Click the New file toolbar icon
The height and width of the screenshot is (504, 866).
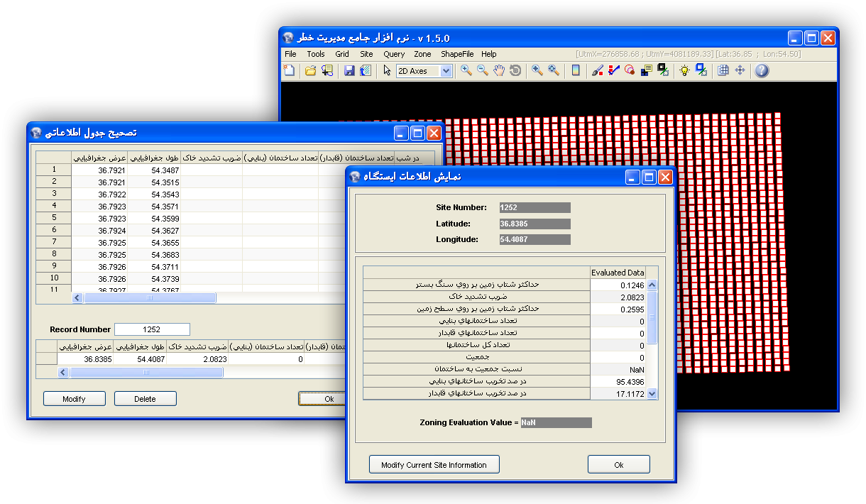point(289,70)
